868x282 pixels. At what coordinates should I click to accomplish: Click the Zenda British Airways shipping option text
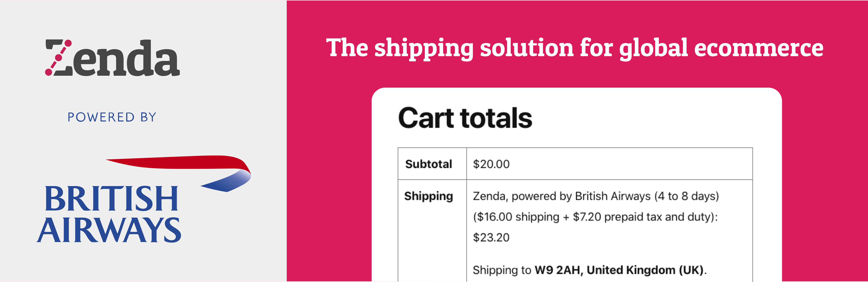click(x=596, y=196)
